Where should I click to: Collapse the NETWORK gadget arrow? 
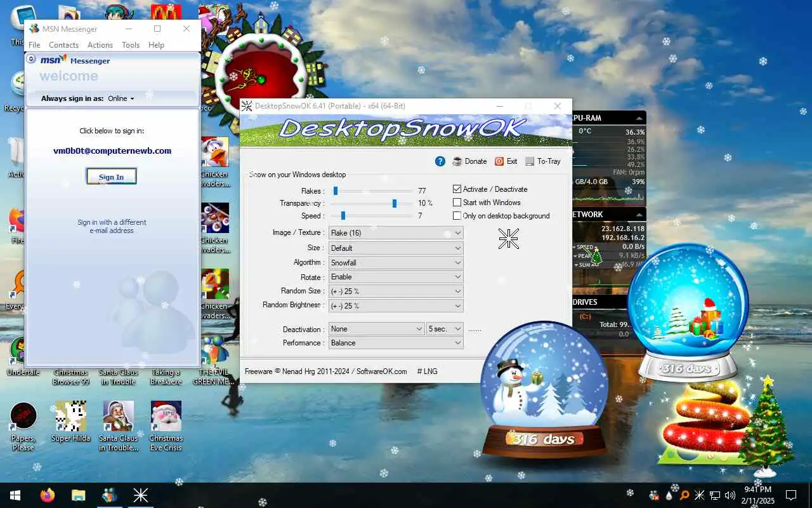[639, 215]
